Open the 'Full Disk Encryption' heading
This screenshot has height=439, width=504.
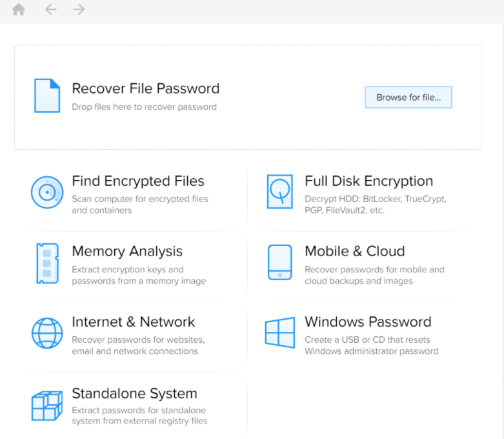(368, 181)
